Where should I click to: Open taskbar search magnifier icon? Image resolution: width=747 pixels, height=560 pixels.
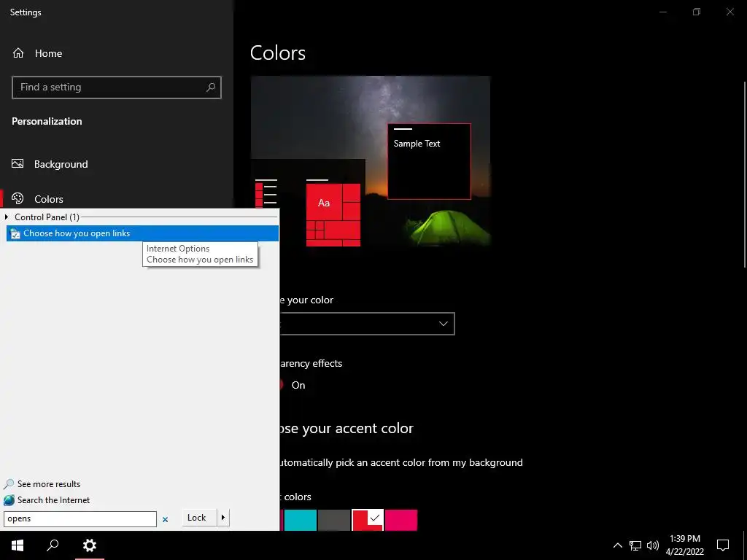pyautogui.click(x=53, y=545)
